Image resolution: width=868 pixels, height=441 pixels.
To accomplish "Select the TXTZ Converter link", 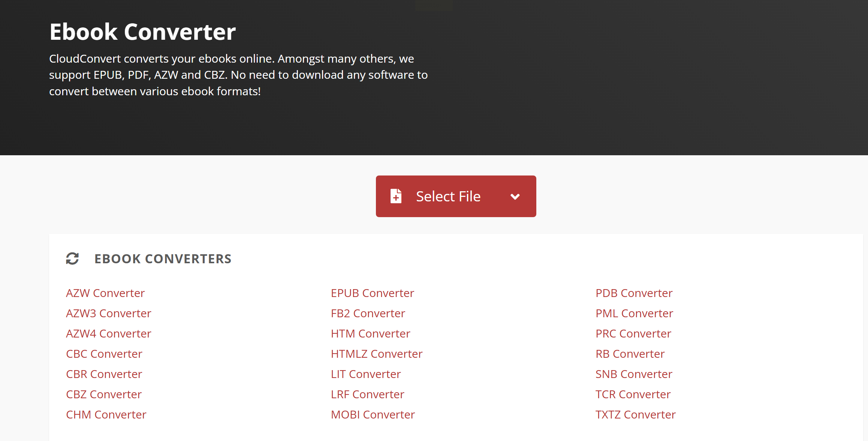I will tap(636, 414).
